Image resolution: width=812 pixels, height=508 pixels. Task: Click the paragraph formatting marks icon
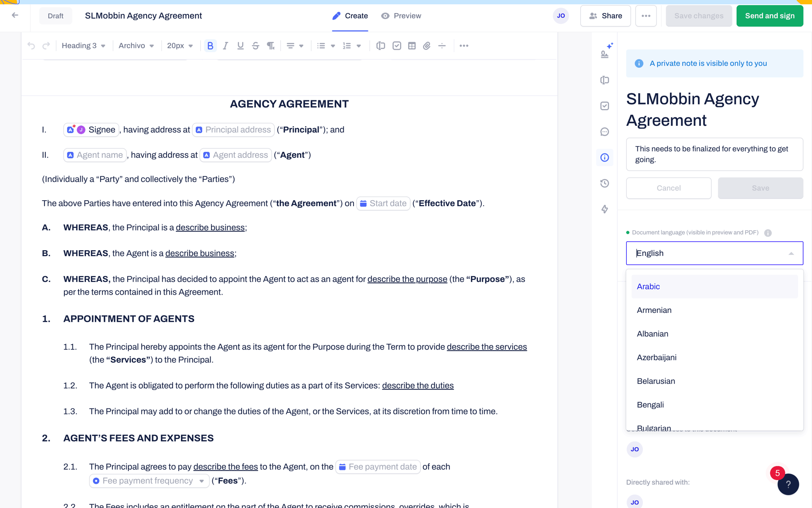(271, 46)
